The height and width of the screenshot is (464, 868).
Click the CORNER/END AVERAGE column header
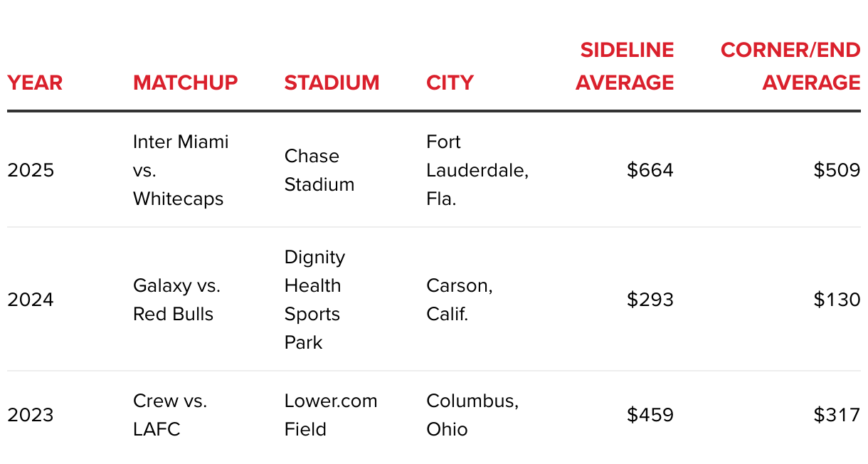click(790, 66)
